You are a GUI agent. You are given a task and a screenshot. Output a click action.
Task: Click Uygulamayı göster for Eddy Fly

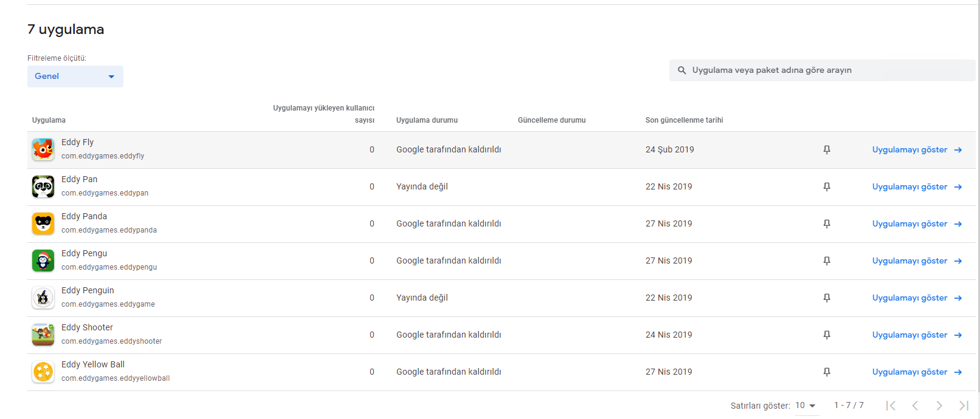coord(917,149)
